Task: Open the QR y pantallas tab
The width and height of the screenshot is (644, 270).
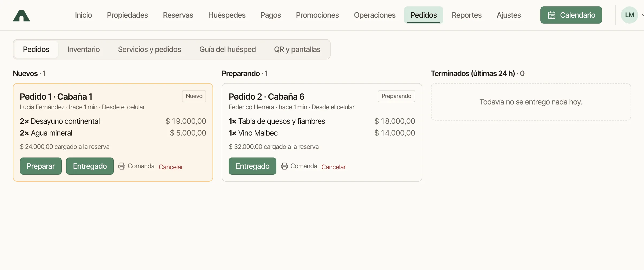Action: tap(297, 49)
